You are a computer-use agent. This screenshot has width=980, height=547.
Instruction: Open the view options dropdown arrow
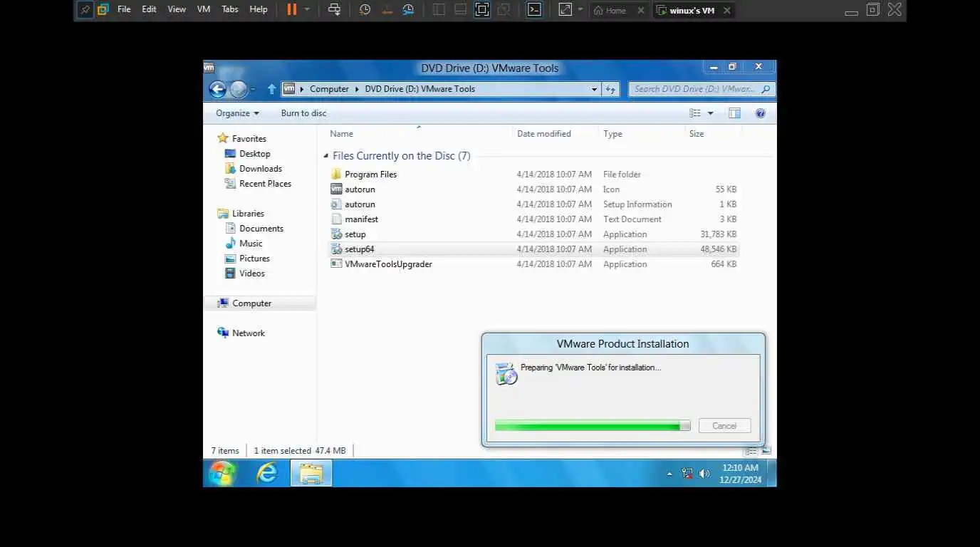(710, 113)
